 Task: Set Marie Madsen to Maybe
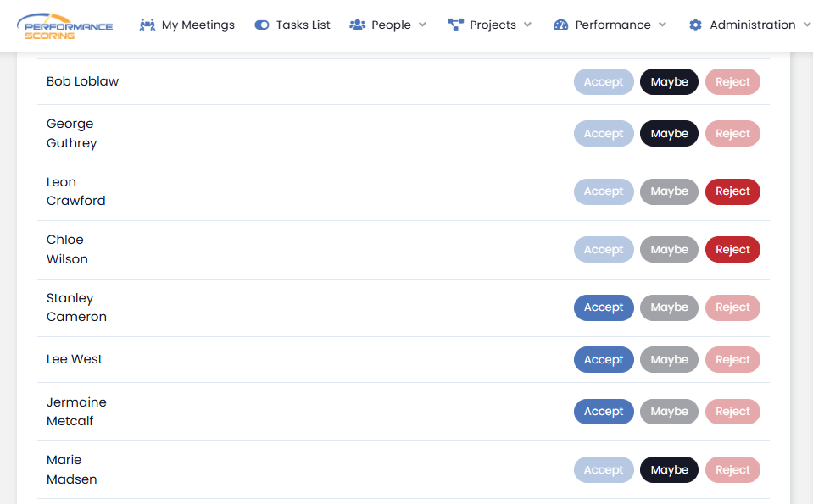tap(669, 469)
